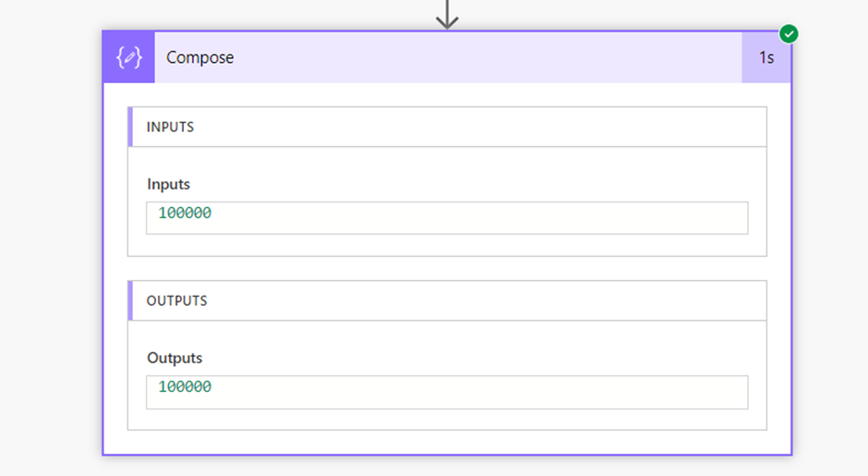Click the bold Outputs field label
The image size is (868, 476).
coord(175,358)
